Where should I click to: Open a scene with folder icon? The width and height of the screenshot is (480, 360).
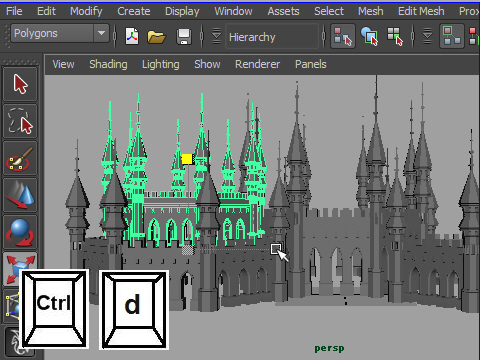pos(156,36)
